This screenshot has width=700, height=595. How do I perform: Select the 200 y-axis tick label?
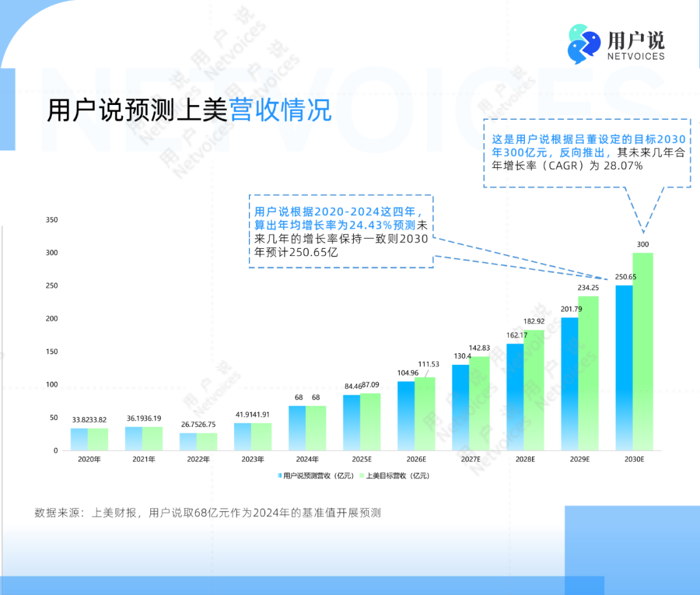click(52, 319)
